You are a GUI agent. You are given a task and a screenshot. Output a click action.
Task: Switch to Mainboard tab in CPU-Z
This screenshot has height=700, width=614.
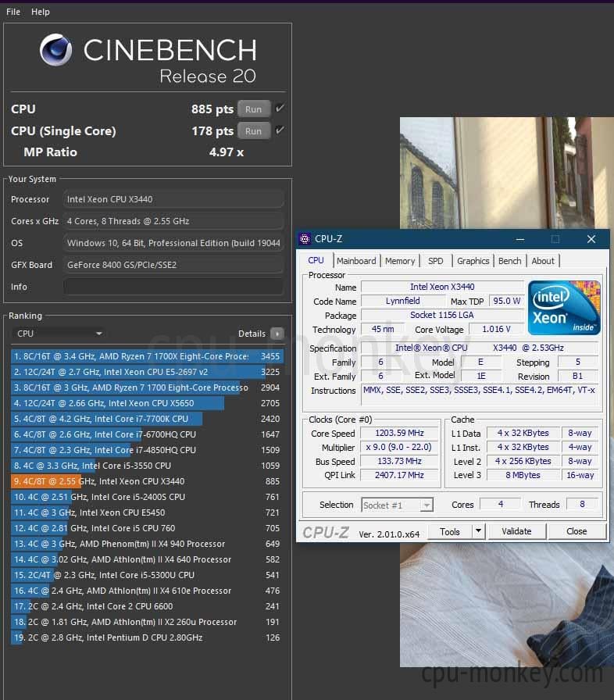pos(356,261)
